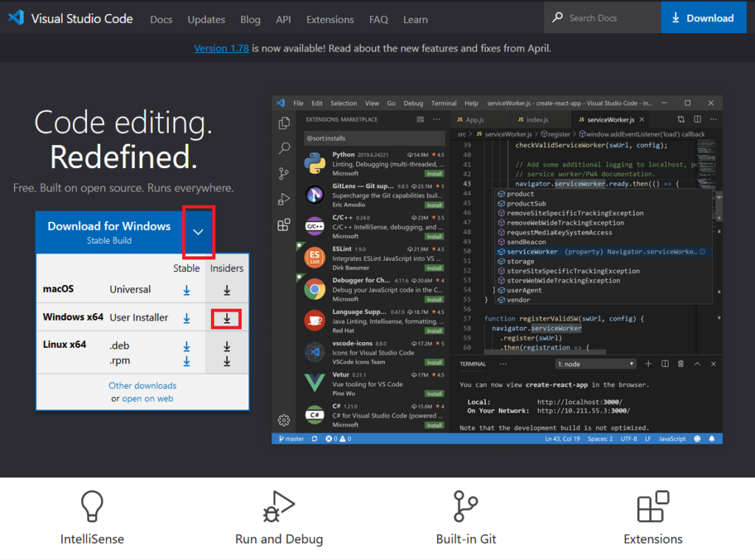Click the Extensions blocks icon
This screenshot has height=560, width=755.
[x=653, y=507]
